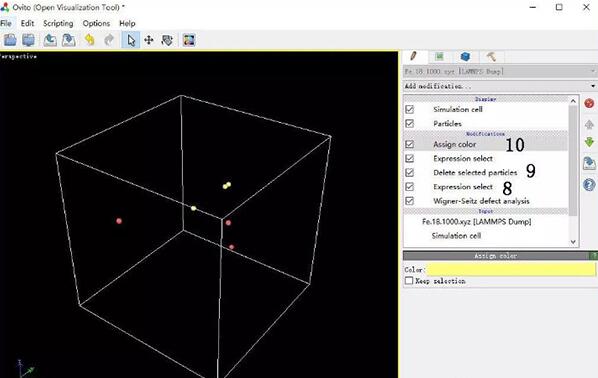Open the Scripting menu
This screenshot has height=378, width=598.
[x=58, y=23]
